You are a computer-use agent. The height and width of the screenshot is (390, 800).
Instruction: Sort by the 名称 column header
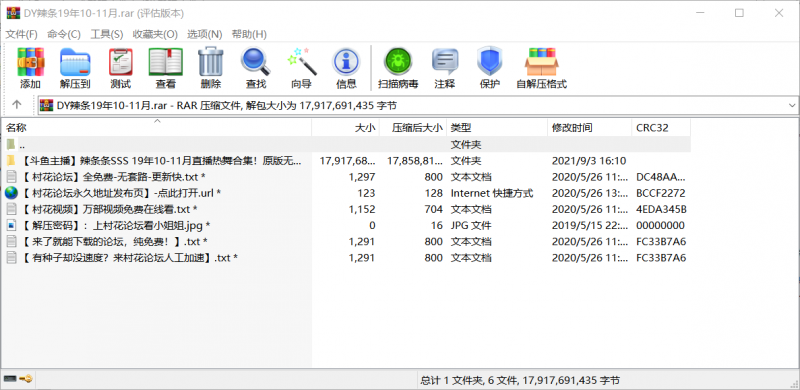tap(156, 128)
